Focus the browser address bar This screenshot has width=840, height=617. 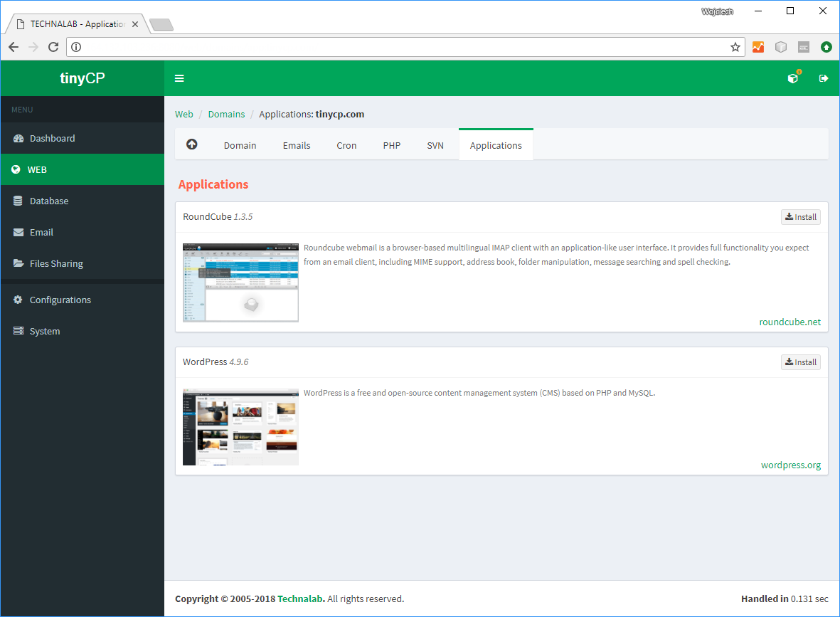click(x=405, y=47)
